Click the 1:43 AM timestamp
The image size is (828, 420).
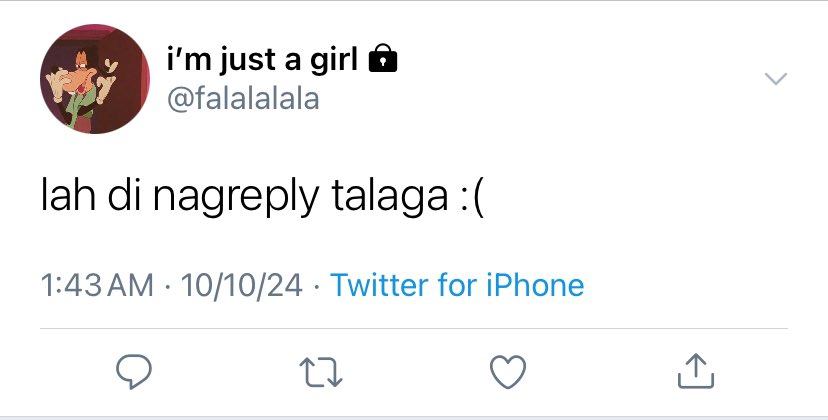point(97,285)
